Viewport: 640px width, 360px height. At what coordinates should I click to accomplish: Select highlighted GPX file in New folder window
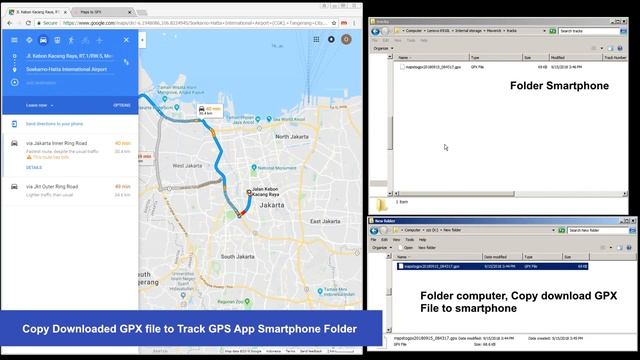click(x=493, y=266)
